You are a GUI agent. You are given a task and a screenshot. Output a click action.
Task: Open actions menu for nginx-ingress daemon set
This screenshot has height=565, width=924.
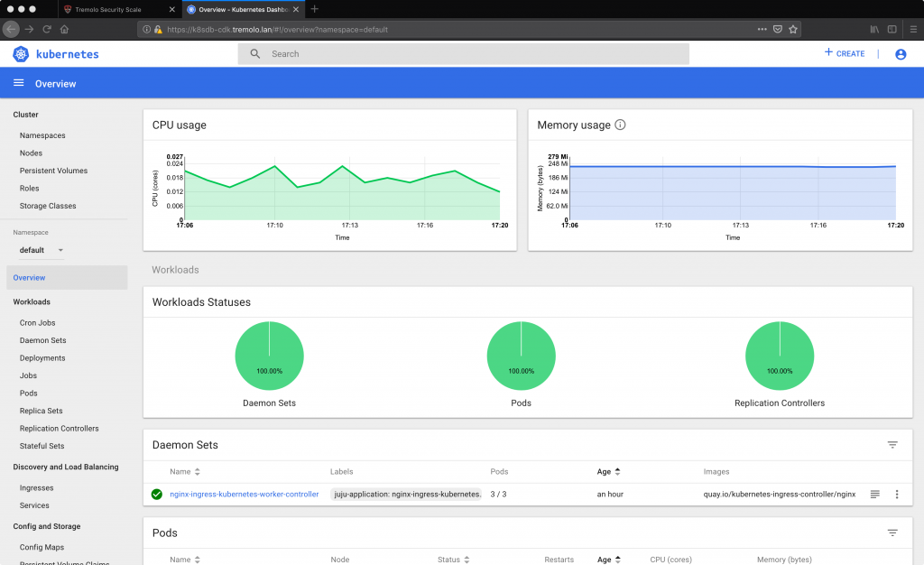point(897,495)
